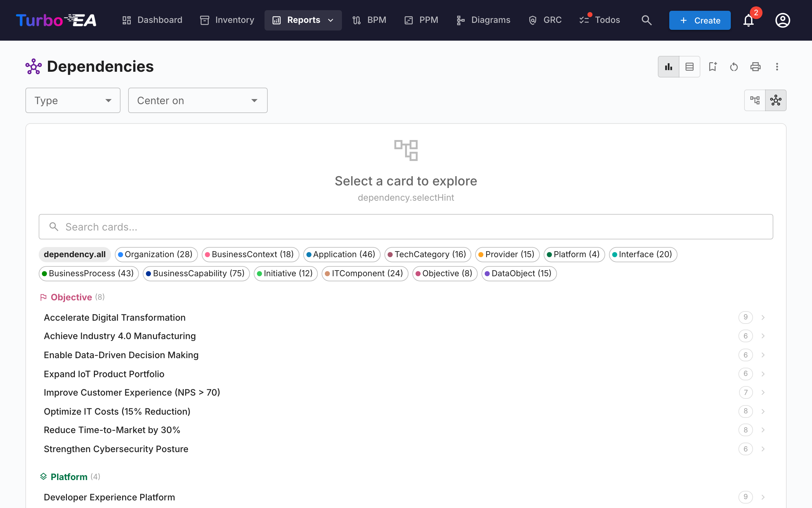Open the Type dropdown
The image size is (812, 508).
[73, 100]
